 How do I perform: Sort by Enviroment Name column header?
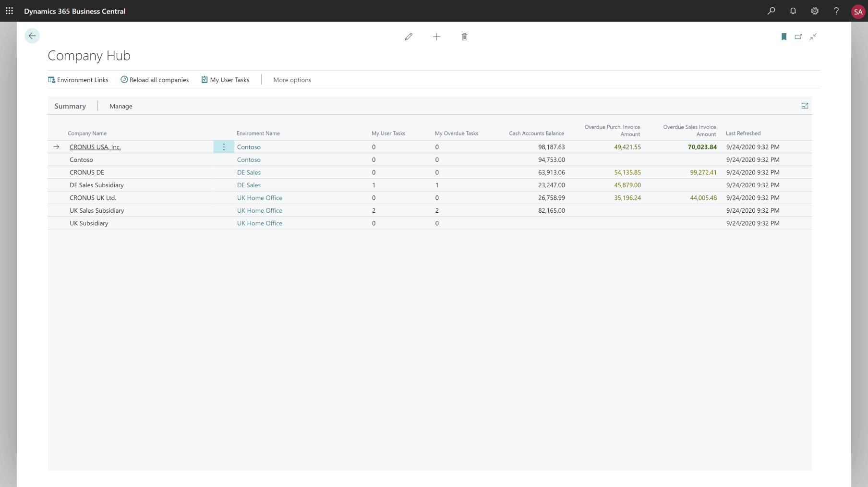(258, 133)
